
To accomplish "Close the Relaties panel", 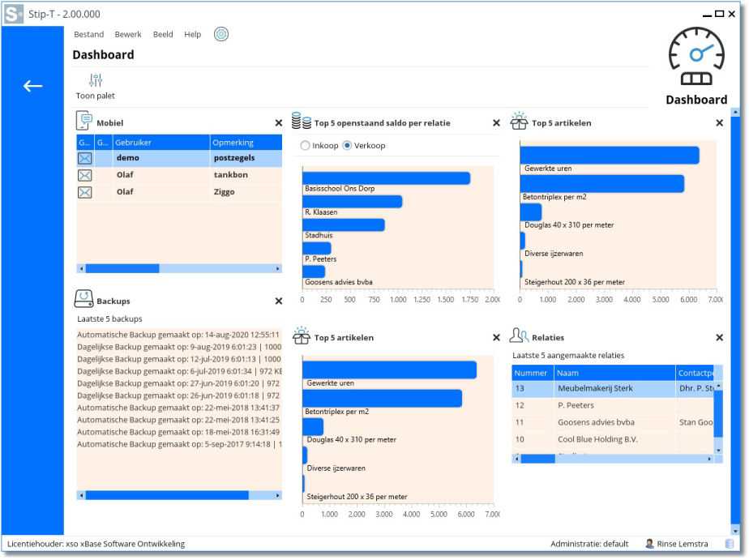I will [719, 337].
